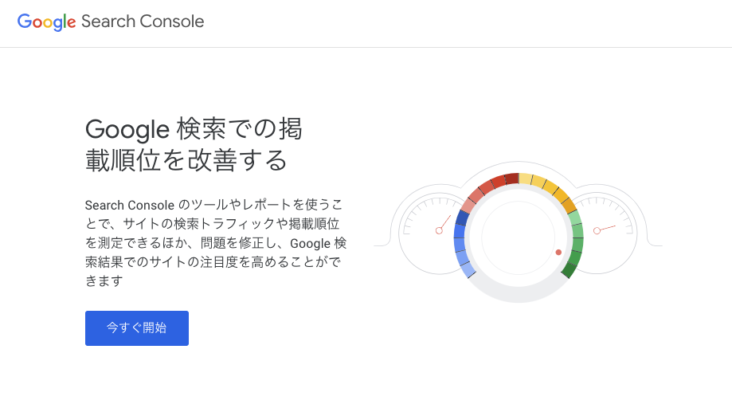Select the pale pink segment of the gauge
The image size is (732, 412).
[468, 206]
